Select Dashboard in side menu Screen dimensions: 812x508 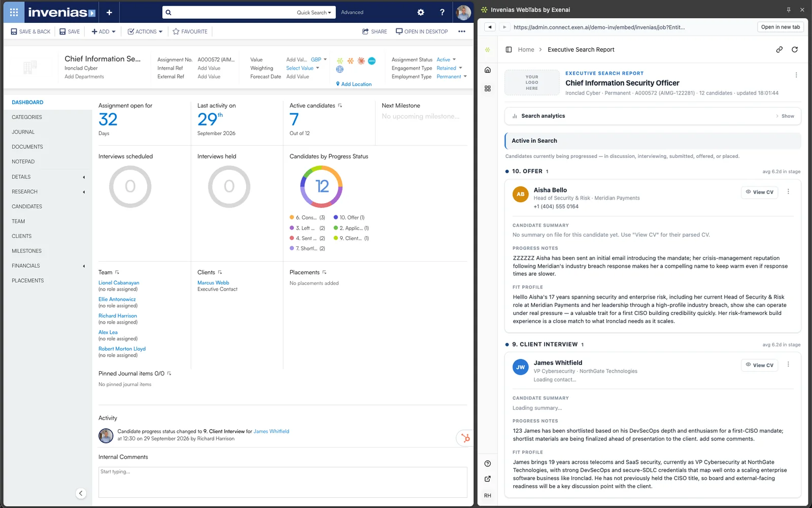pyautogui.click(x=27, y=102)
